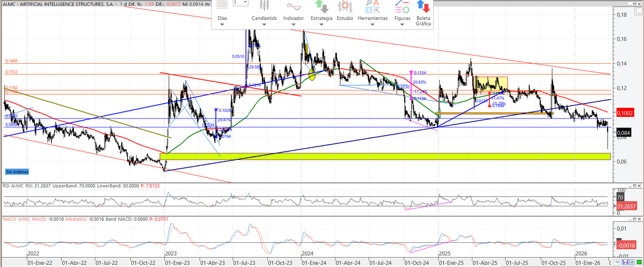Open the period number combo box
644x267 pixels.
tap(240, 3)
